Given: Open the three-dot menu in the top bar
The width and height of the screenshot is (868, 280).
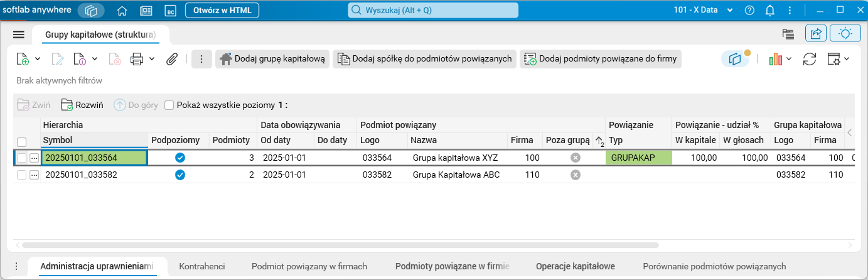Looking at the screenshot, I should 789,10.
